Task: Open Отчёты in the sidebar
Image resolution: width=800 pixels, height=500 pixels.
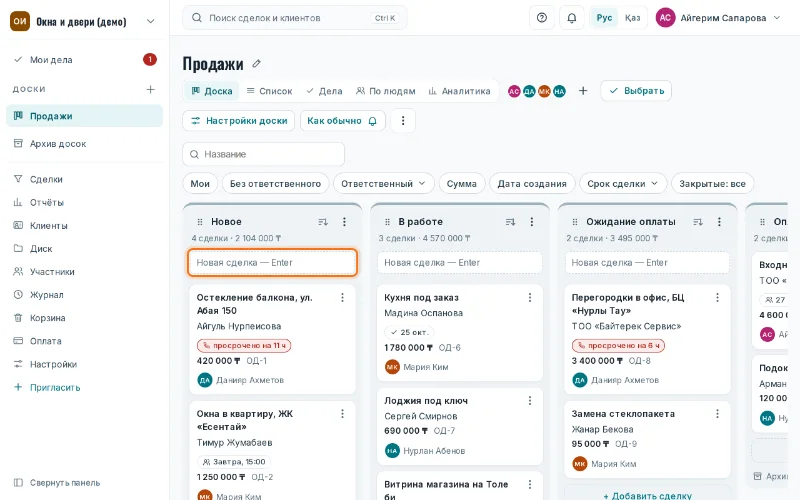Action: [85, 203]
